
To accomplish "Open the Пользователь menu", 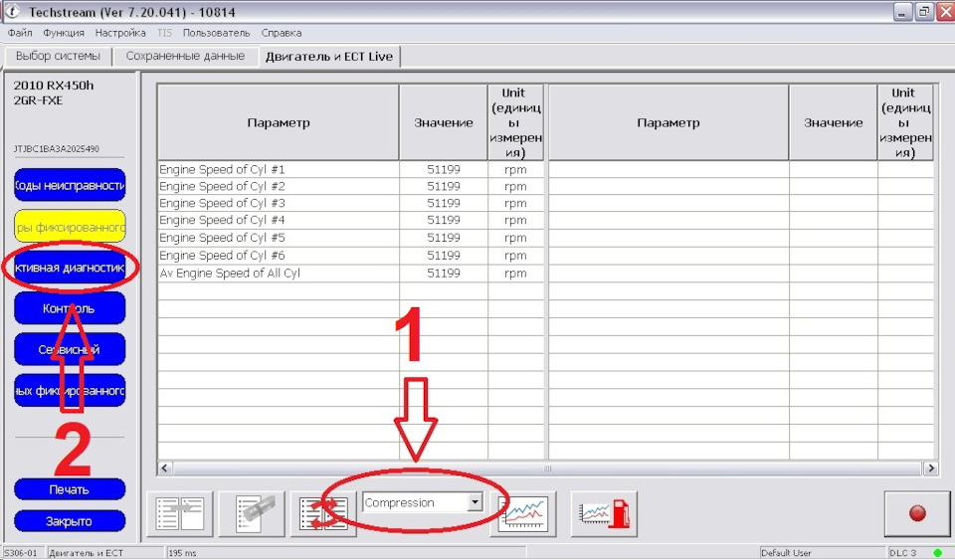I will click(x=216, y=33).
